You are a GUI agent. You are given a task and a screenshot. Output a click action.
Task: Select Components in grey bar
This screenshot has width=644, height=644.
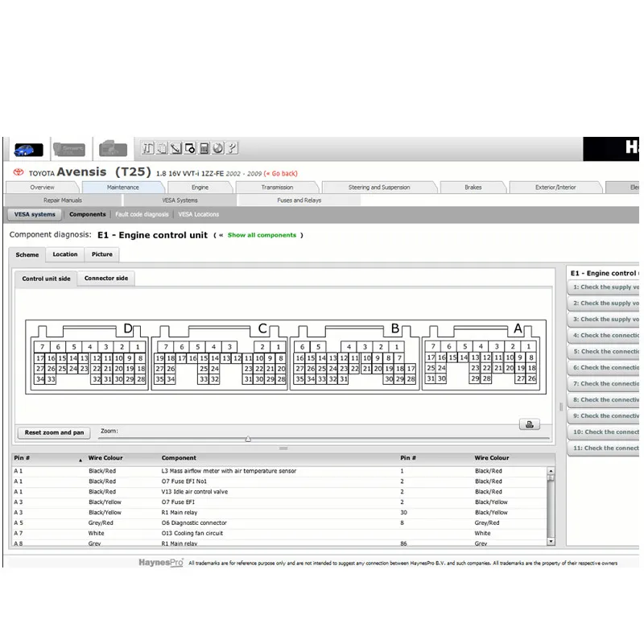88,214
